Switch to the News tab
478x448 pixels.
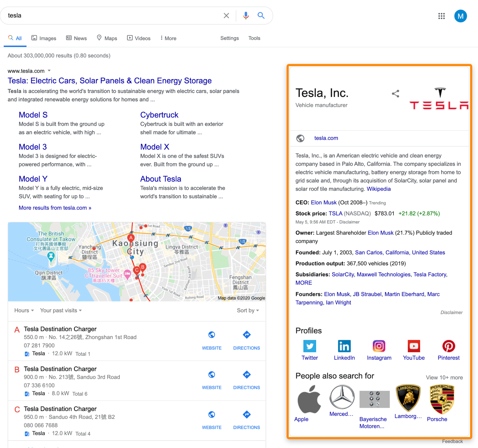[76, 38]
